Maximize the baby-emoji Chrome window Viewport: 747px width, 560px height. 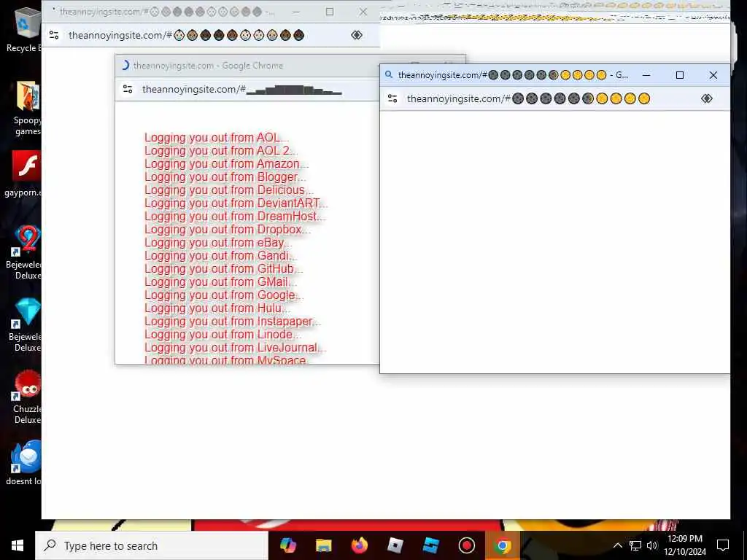point(330,12)
